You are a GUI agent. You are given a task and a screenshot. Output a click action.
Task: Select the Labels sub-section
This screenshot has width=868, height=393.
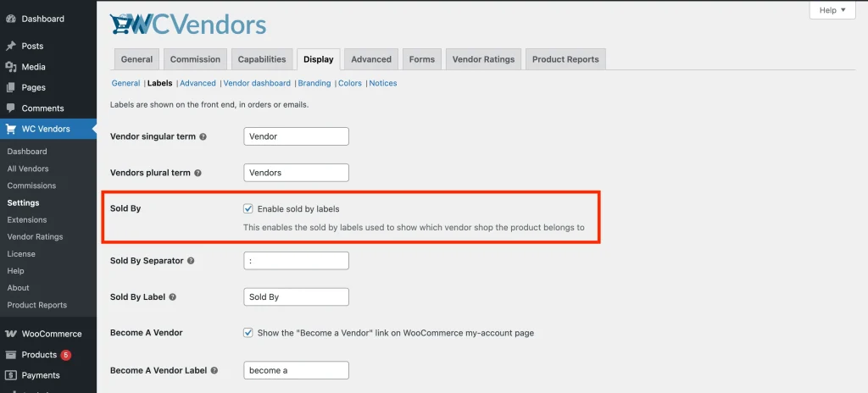(x=160, y=83)
